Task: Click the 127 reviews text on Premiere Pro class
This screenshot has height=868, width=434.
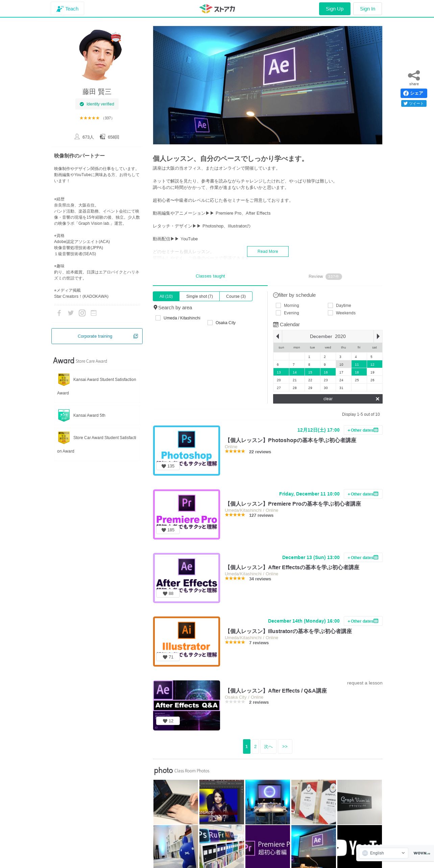Action: tap(261, 515)
